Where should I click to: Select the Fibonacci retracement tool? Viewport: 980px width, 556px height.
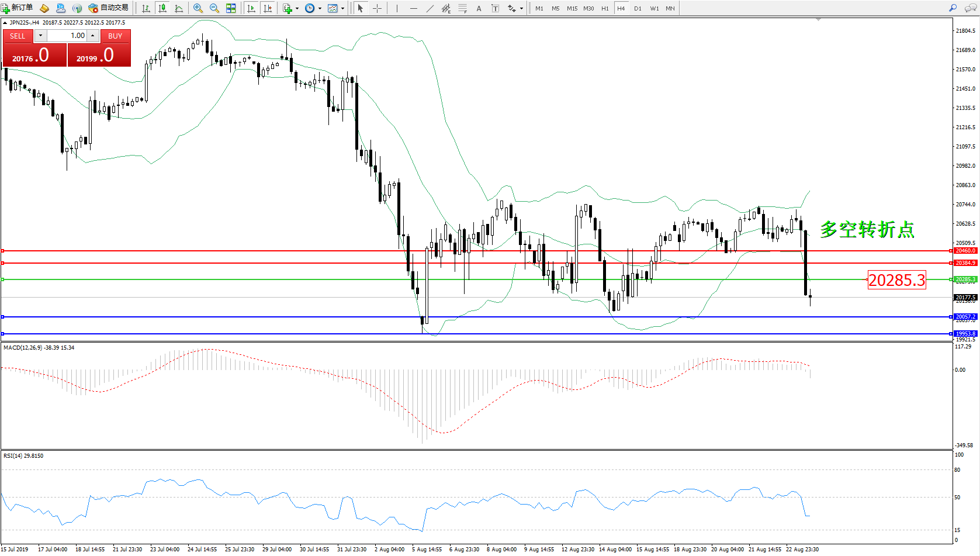[462, 8]
